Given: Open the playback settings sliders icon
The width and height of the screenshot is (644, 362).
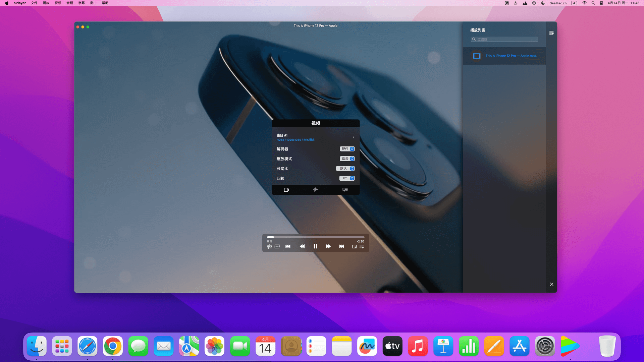Looking at the screenshot, I should point(269,247).
